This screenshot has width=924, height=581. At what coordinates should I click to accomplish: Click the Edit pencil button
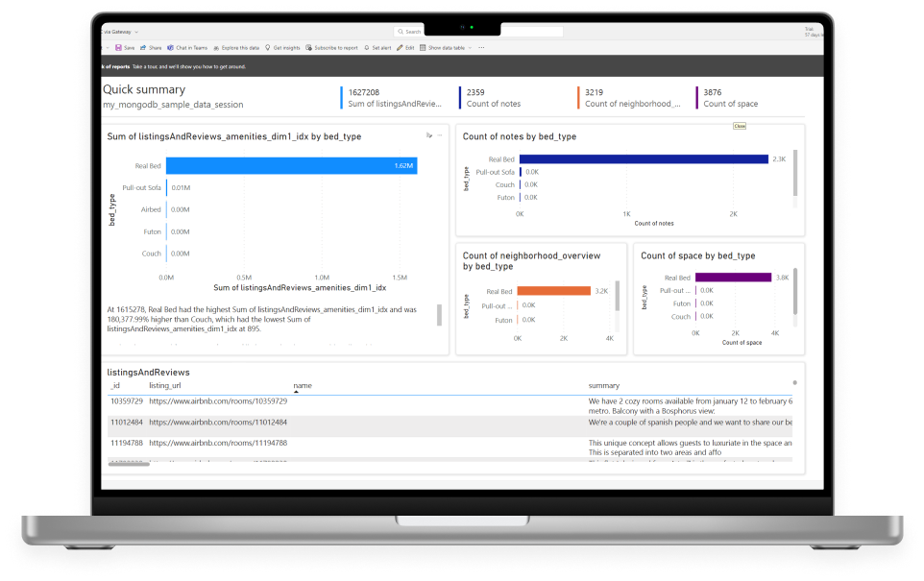tap(400, 47)
